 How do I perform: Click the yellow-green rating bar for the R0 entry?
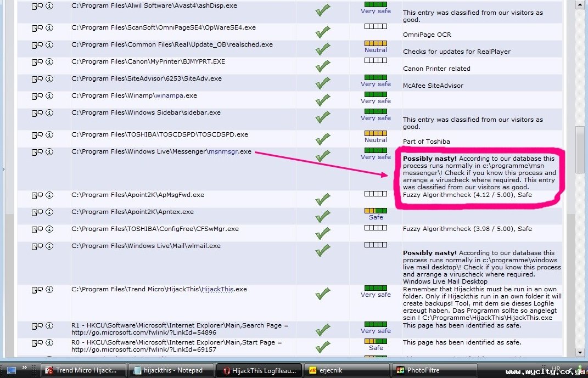pos(376,341)
